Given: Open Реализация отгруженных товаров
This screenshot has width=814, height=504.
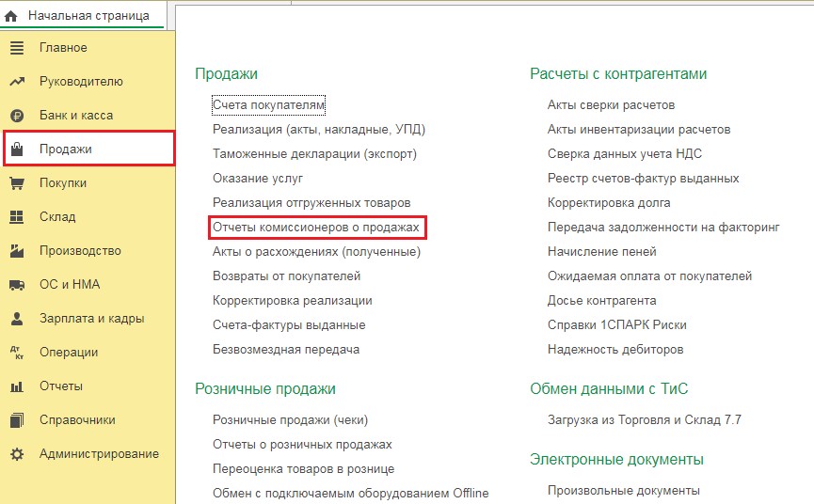Looking at the screenshot, I should coord(311,203).
